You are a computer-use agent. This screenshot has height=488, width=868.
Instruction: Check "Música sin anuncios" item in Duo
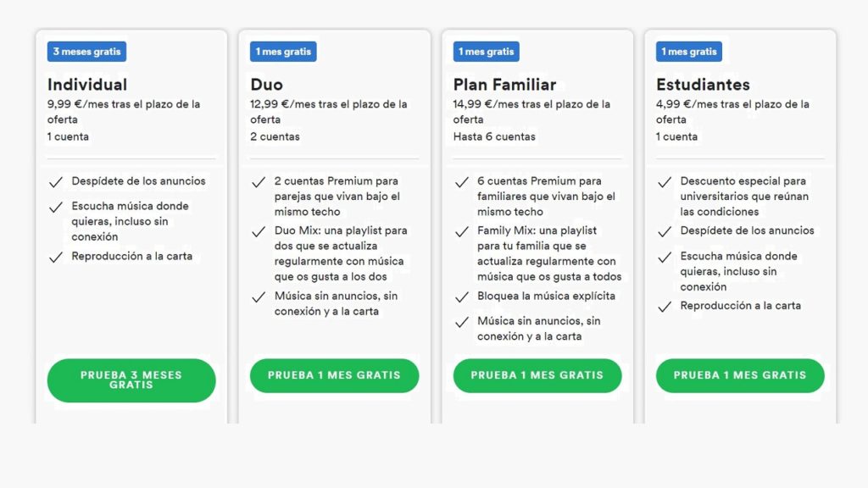pos(259,297)
